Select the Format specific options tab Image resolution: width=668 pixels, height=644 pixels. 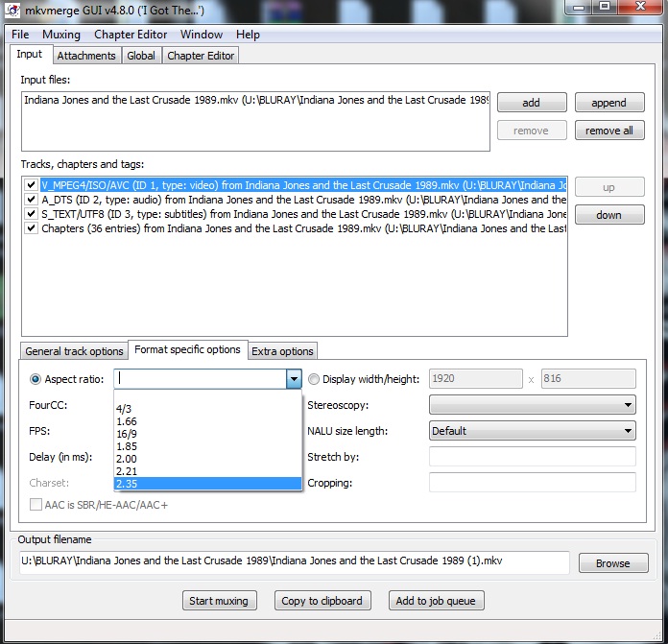tap(187, 349)
